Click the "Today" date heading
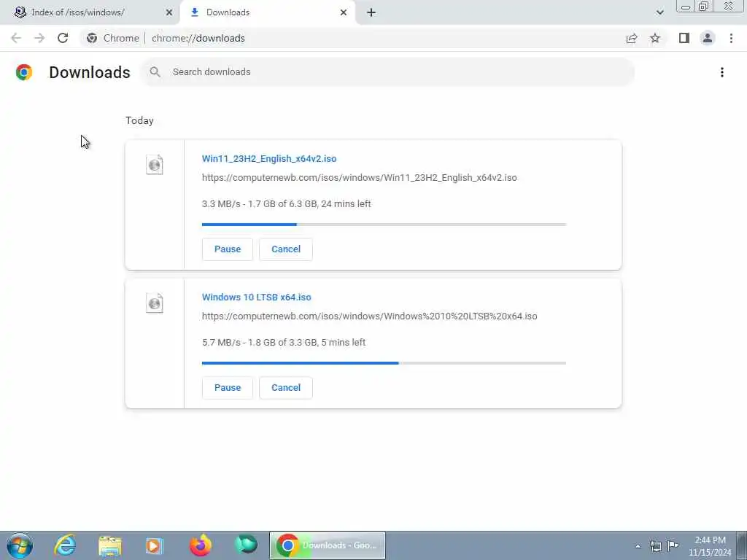Image resolution: width=747 pixels, height=560 pixels. (139, 120)
